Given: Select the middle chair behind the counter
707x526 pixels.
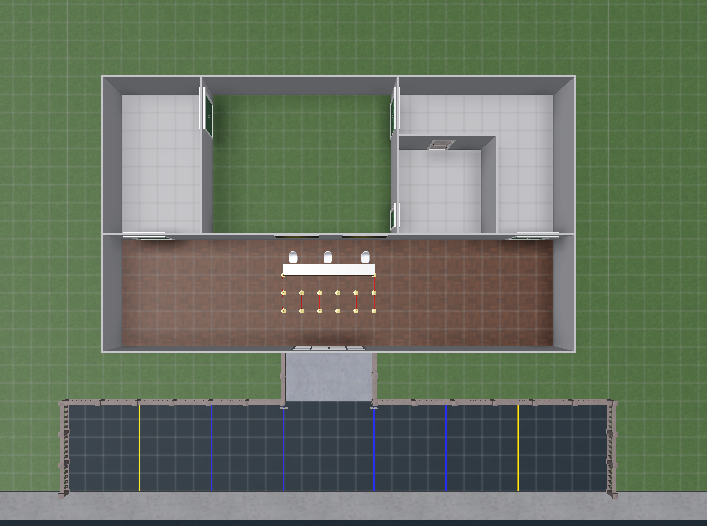Looking at the screenshot, I should click(328, 257).
